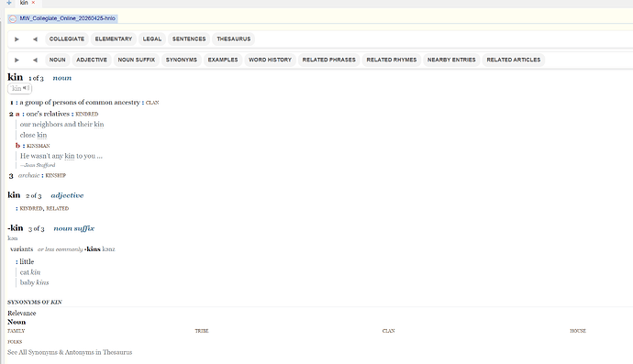Screen dimensions: 633x364
Task: Jump to ADJECTIVE entry
Action: (x=92, y=60)
